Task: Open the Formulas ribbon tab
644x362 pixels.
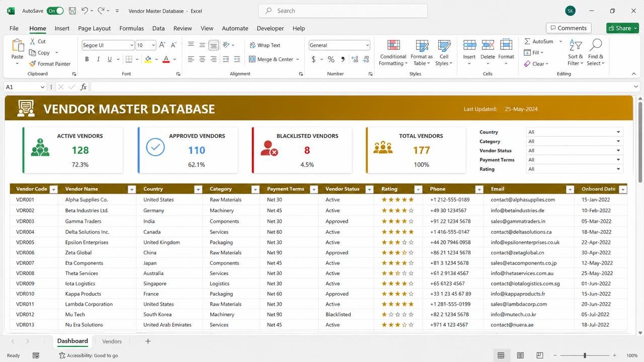Action: click(131, 28)
